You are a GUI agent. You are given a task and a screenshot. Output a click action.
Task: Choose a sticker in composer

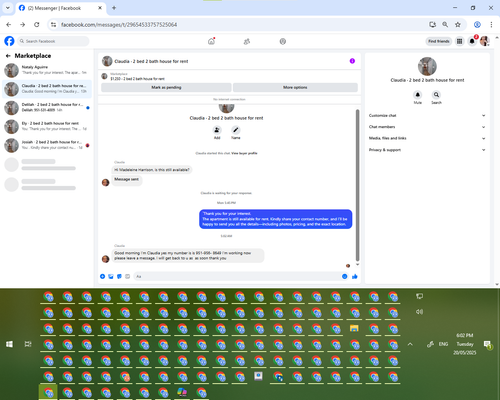[119, 276]
